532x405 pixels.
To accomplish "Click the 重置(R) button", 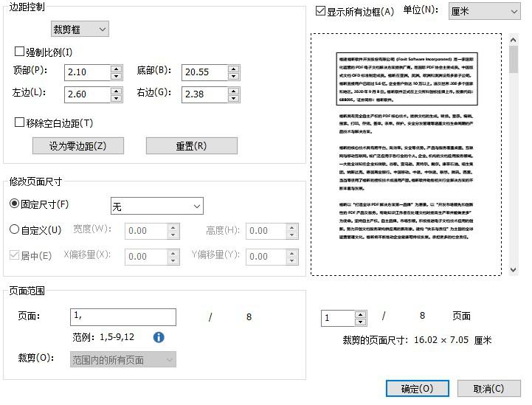I will coord(191,146).
